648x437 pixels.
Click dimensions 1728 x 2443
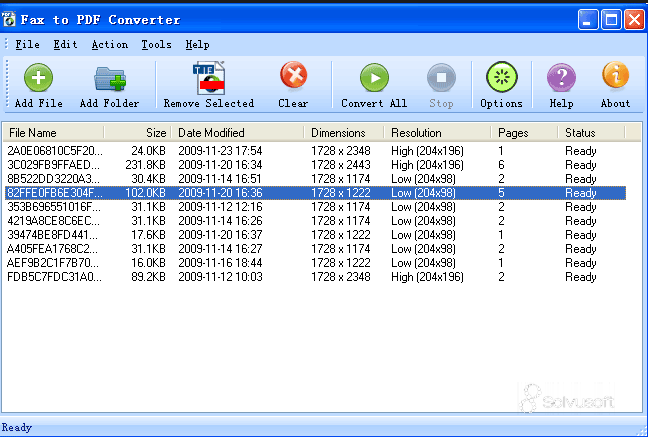341,165
